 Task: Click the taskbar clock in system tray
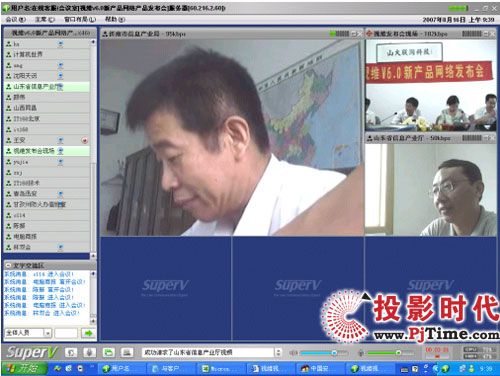(x=486, y=368)
